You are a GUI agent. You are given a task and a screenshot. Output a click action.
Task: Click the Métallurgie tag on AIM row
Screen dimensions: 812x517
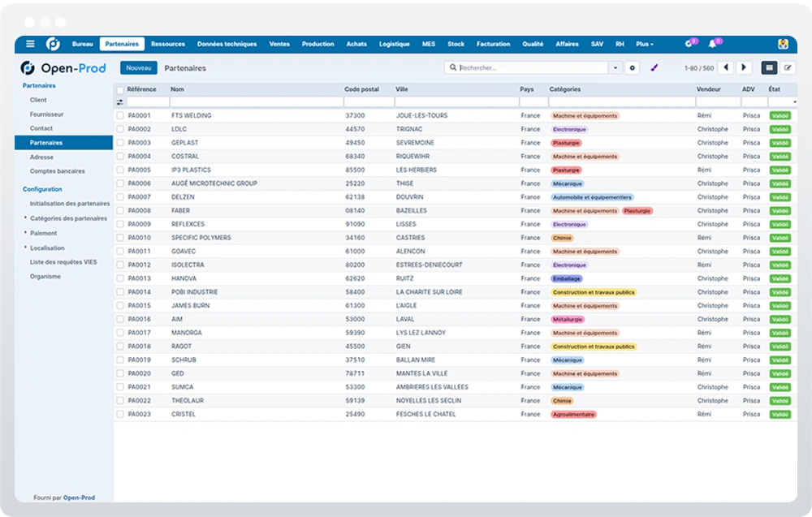(x=568, y=319)
